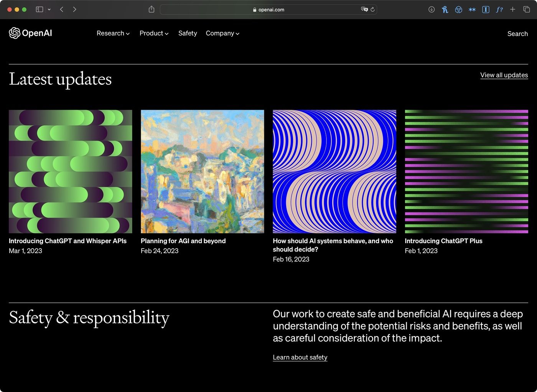Open the cube-shaped extension icon
This screenshot has height=392, width=537.
coord(458,10)
